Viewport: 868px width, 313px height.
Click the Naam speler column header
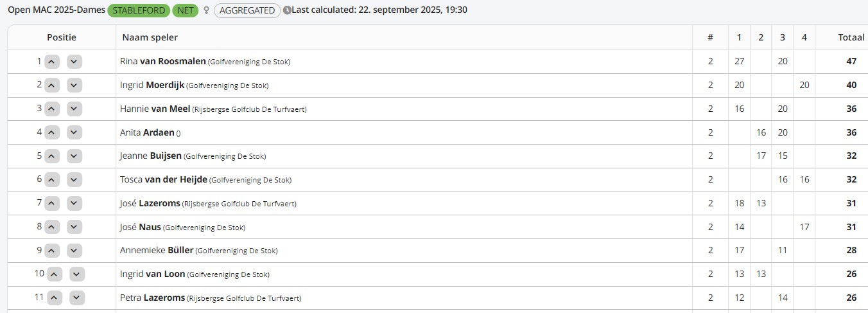coord(150,37)
